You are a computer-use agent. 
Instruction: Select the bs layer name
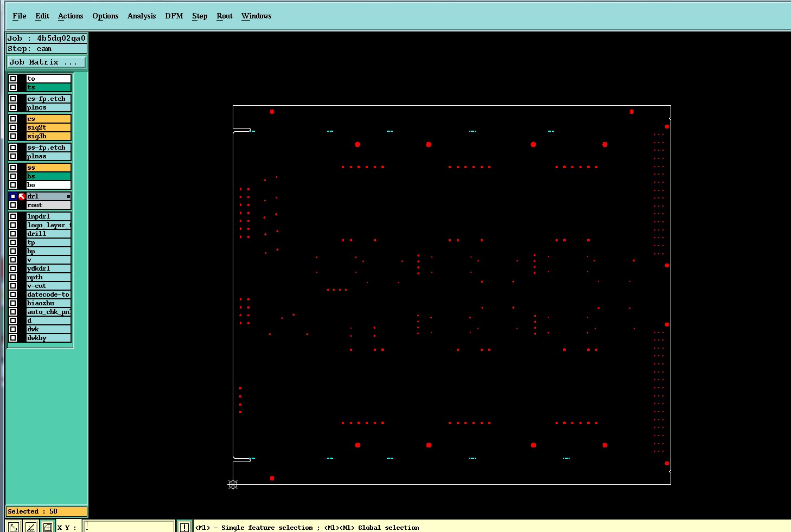(x=48, y=176)
